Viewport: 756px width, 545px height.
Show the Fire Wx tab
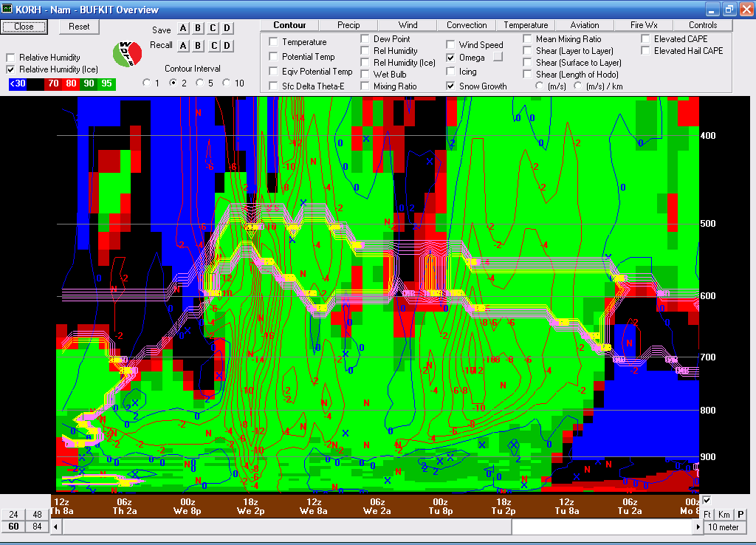tap(644, 25)
